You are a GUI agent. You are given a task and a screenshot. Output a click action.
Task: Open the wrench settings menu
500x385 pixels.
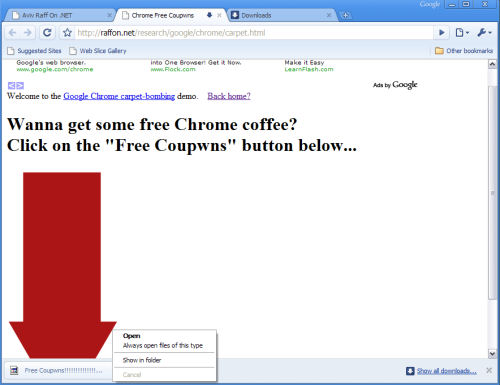(484, 33)
